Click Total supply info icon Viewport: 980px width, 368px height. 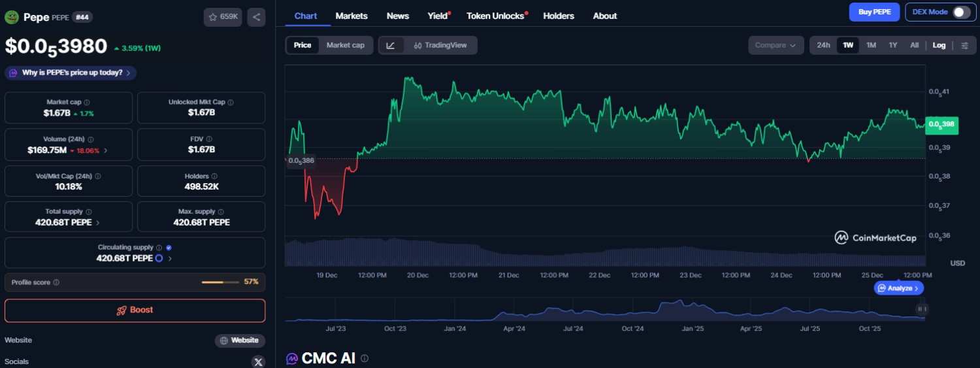[x=89, y=212]
